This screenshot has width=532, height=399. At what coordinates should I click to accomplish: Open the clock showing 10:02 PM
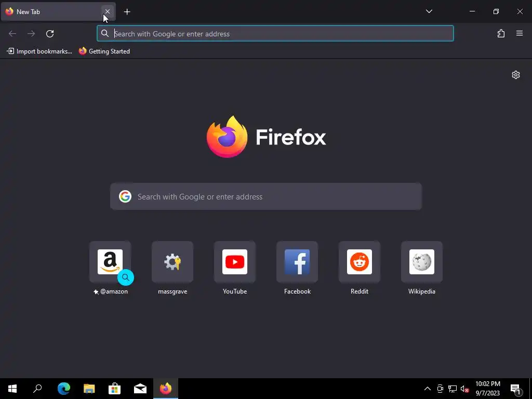[487, 389]
